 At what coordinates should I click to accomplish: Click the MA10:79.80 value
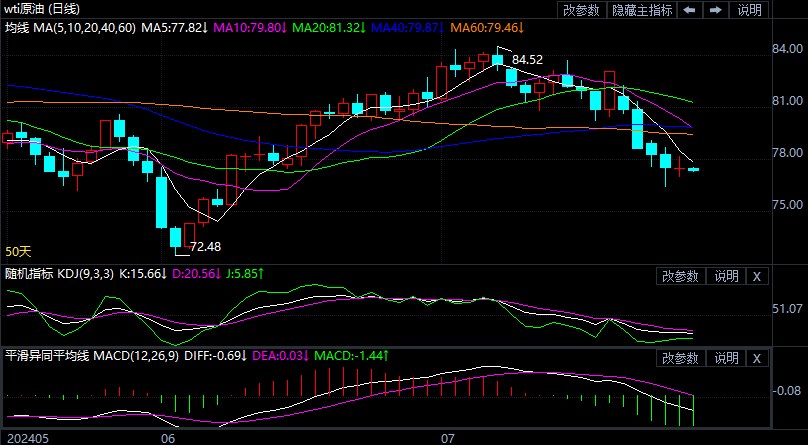click(x=250, y=28)
